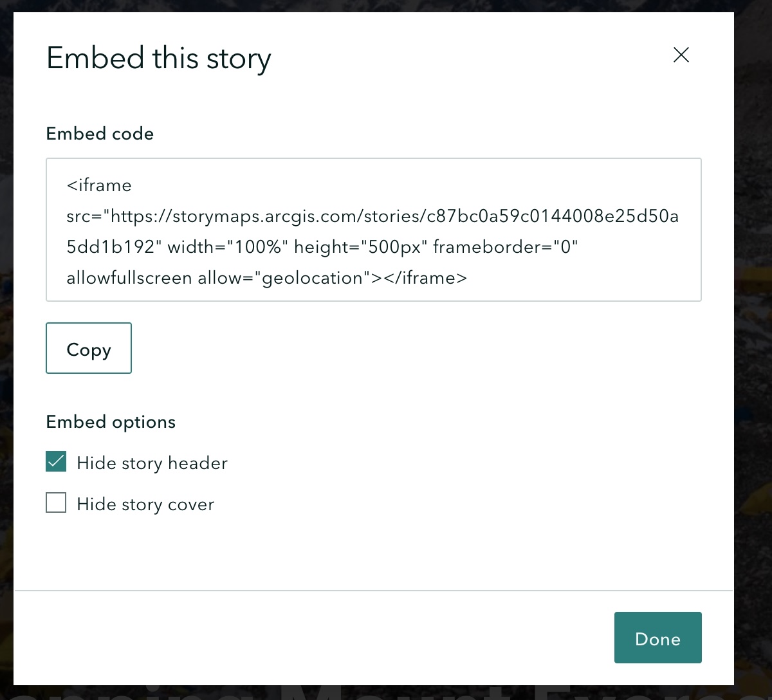
Task: Click the Embed this story dialog title
Action: pyautogui.click(x=158, y=58)
